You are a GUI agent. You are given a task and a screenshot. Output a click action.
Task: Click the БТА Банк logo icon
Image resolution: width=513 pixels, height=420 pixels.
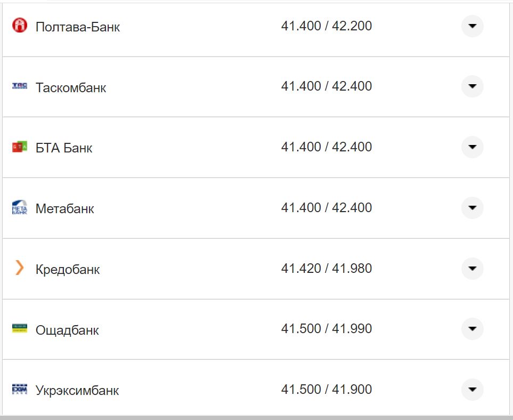pyautogui.click(x=20, y=147)
